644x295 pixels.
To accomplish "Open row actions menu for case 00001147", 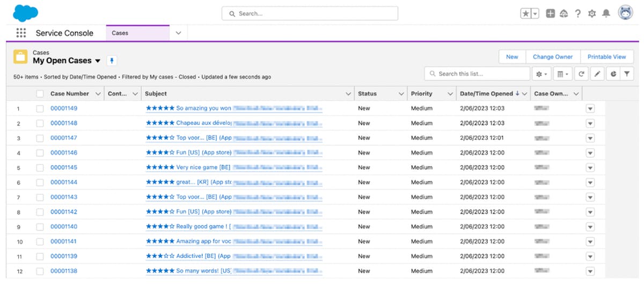I will [x=590, y=138].
